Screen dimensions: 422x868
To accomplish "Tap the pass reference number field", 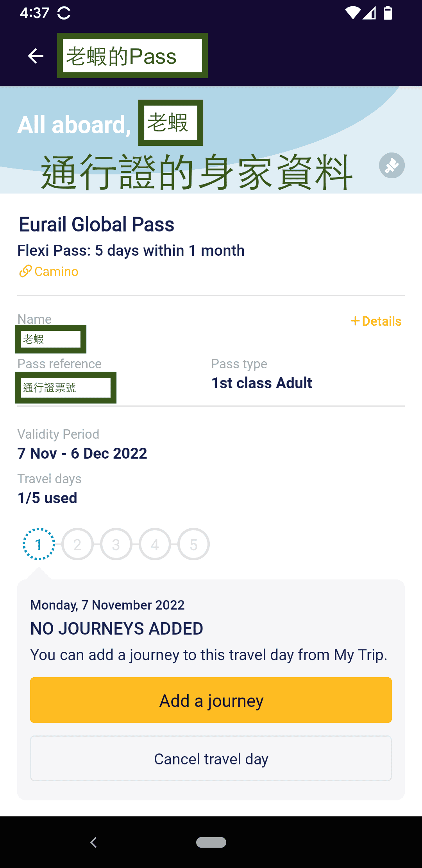I will click(66, 387).
